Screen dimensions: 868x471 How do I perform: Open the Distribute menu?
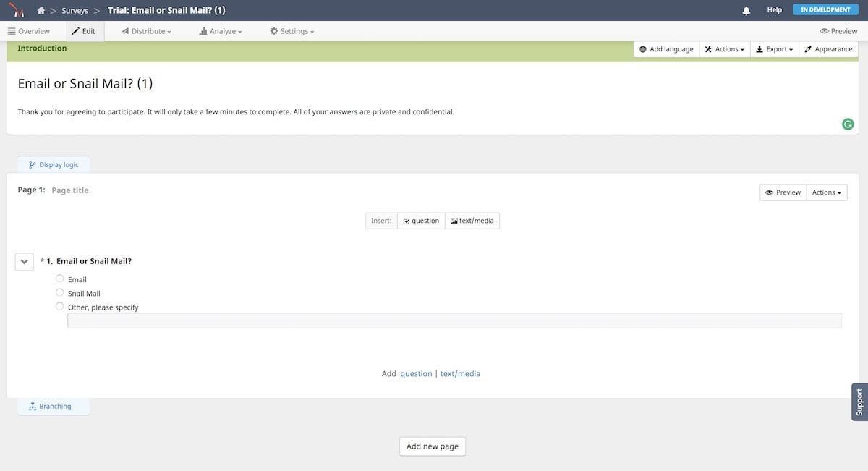pos(147,31)
